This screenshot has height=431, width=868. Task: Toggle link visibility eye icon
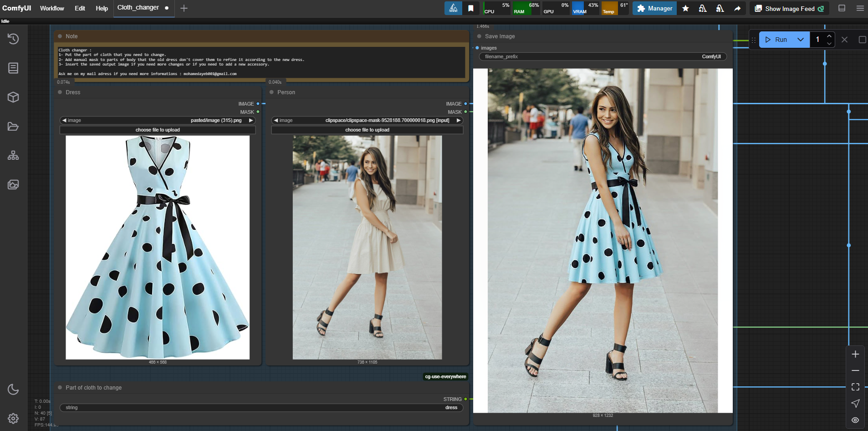click(x=855, y=420)
